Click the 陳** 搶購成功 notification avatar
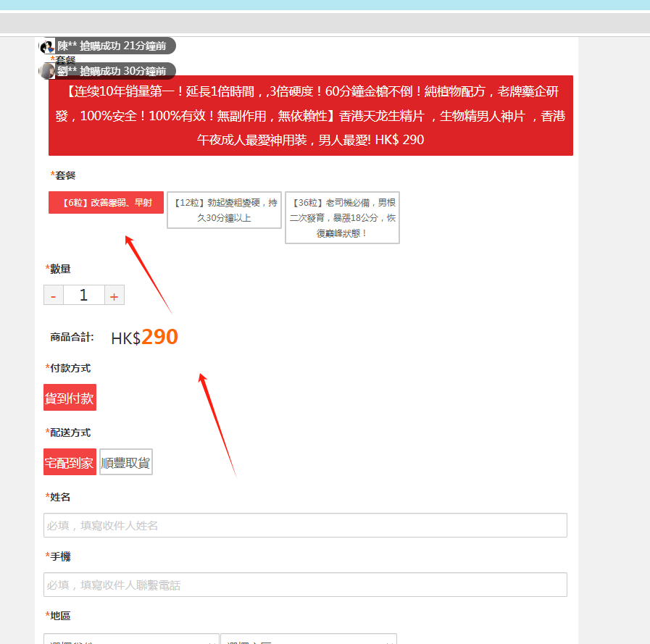This screenshot has height=644, width=650. [x=47, y=46]
